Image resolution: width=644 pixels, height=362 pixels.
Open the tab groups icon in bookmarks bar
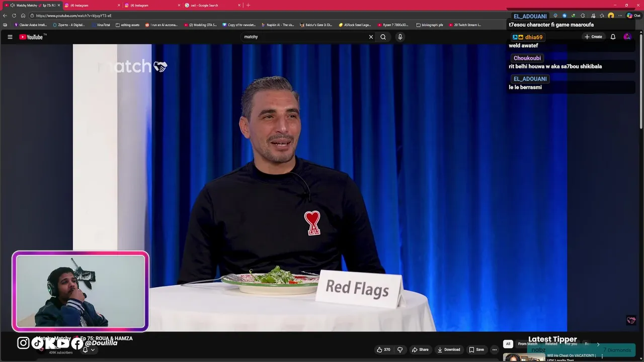point(5,25)
